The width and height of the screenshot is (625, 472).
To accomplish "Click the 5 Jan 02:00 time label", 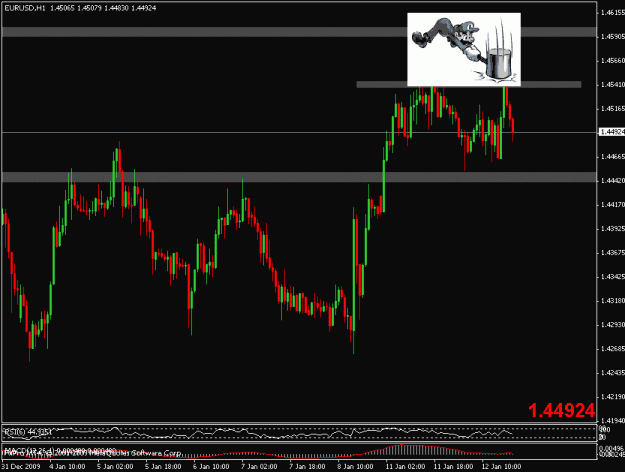I will click(x=115, y=466).
